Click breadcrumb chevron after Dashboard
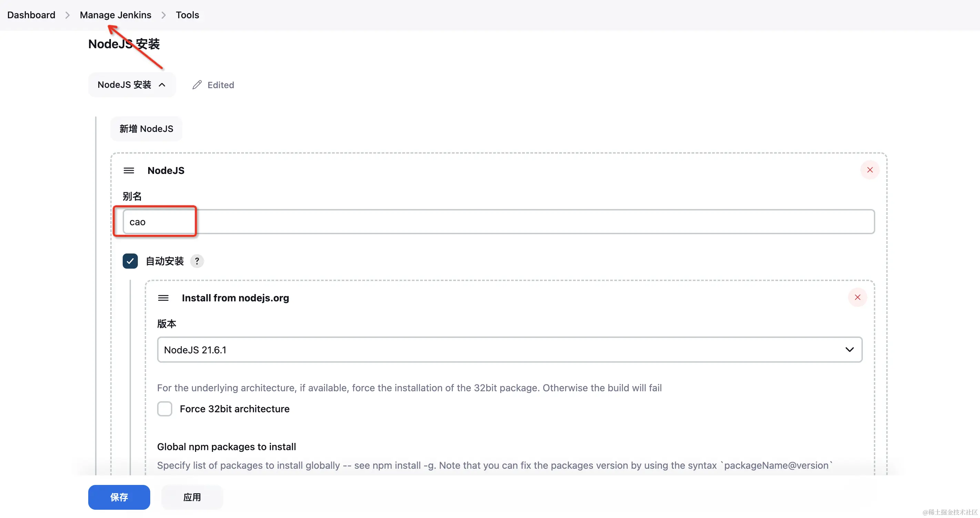 tap(67, 15)
